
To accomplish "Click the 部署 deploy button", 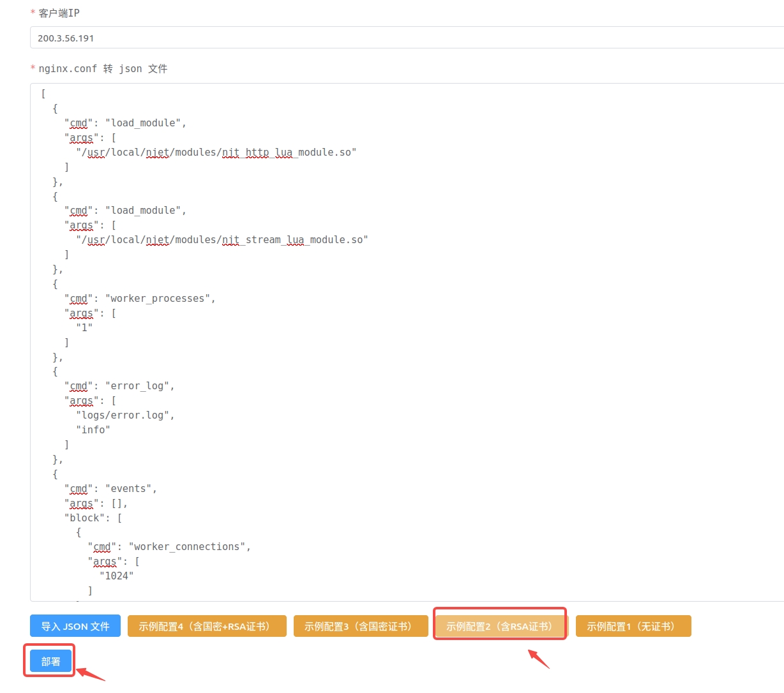I will click(50, 661).
